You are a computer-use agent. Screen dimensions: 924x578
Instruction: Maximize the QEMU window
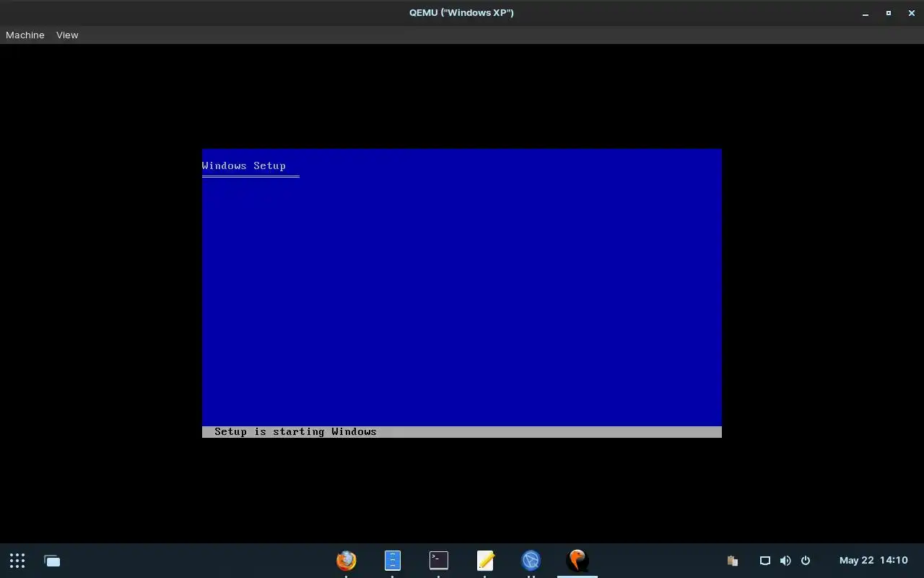point(889,13)
